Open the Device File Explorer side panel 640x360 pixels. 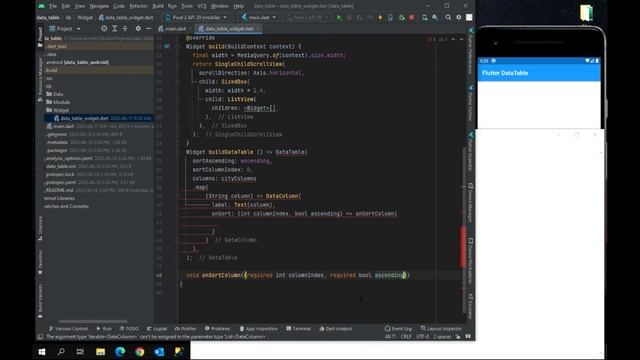[470, 261]
